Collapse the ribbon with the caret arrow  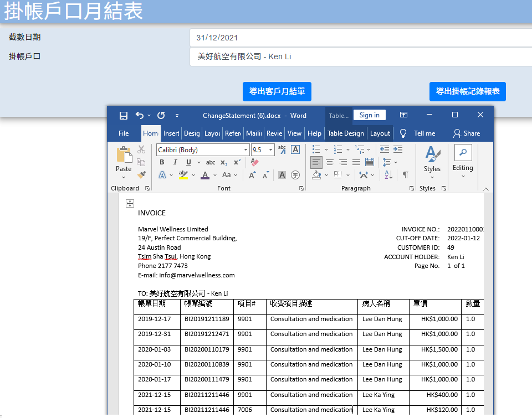[x=485, y=189]
